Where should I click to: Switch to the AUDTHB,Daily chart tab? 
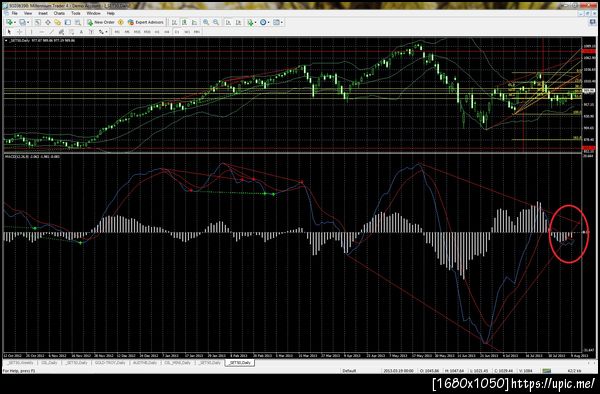[145, 362]
